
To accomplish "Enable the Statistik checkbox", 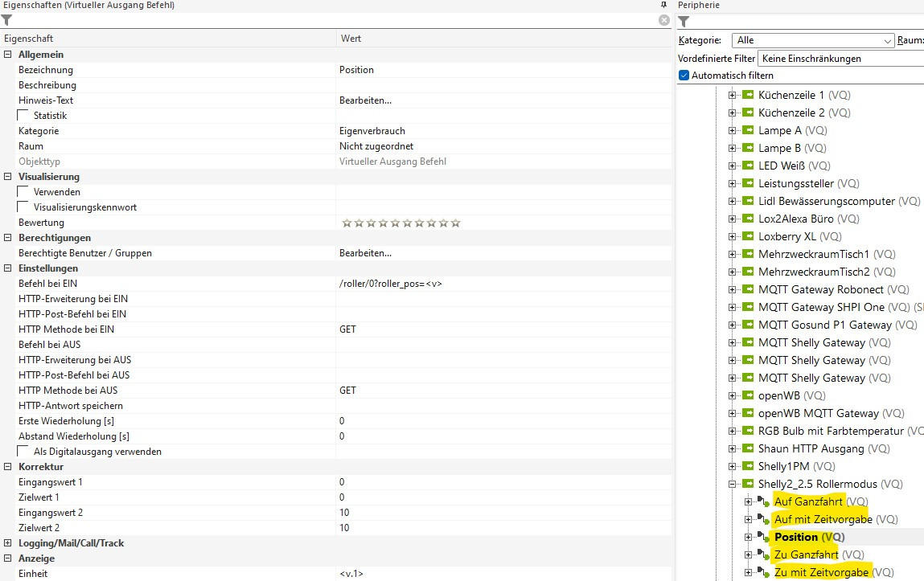I will [x=23, y=116].
